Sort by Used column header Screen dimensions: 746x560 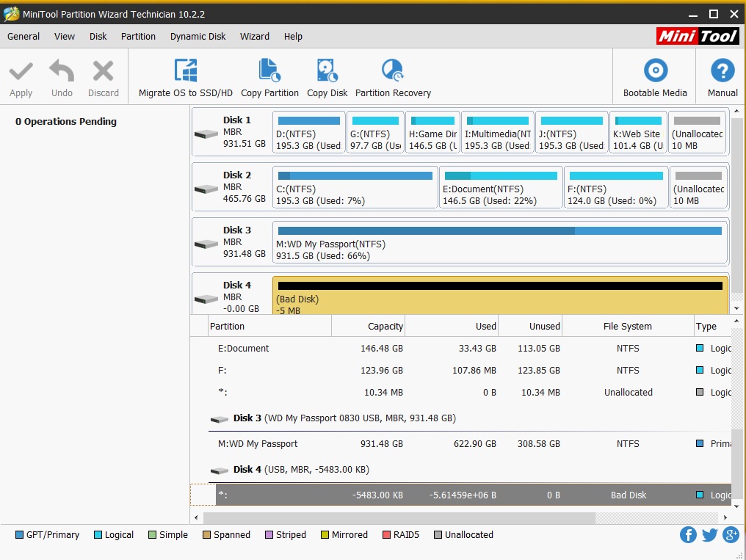(x=452, y=326)
